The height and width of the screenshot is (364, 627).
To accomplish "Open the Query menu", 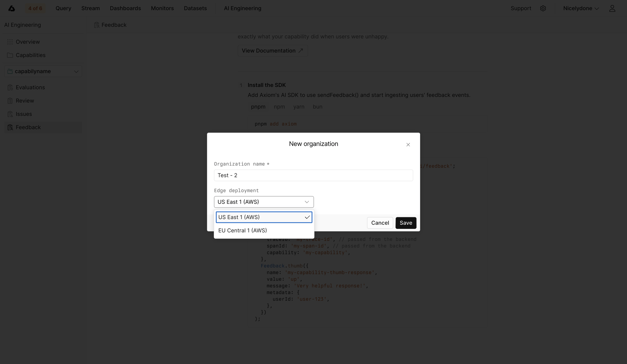I will click(63, 8).
